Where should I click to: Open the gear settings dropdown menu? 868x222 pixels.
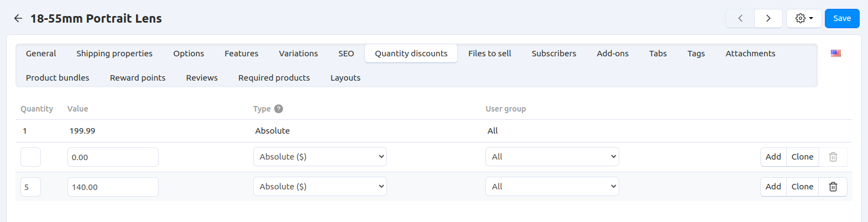(804, 18)
